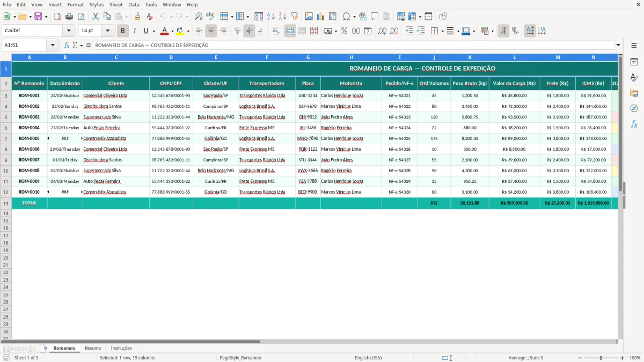Open the Data menu

134,4
